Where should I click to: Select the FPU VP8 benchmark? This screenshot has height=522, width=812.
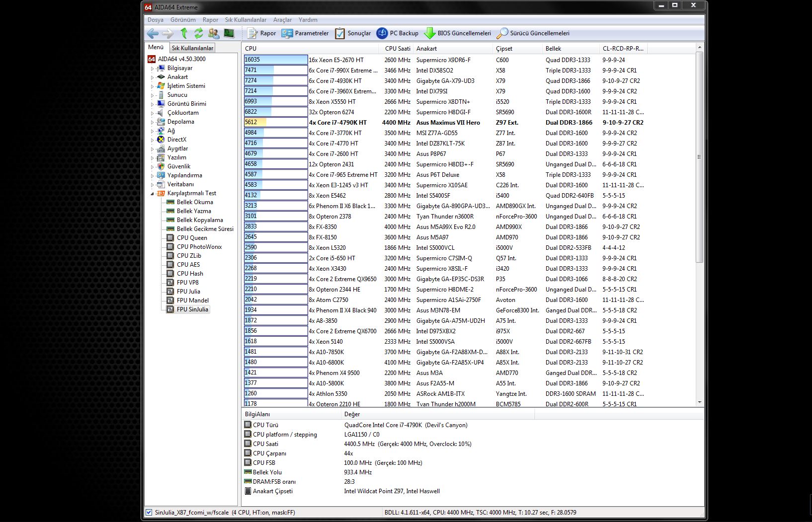pyautogui.click(x=187, y=283)
